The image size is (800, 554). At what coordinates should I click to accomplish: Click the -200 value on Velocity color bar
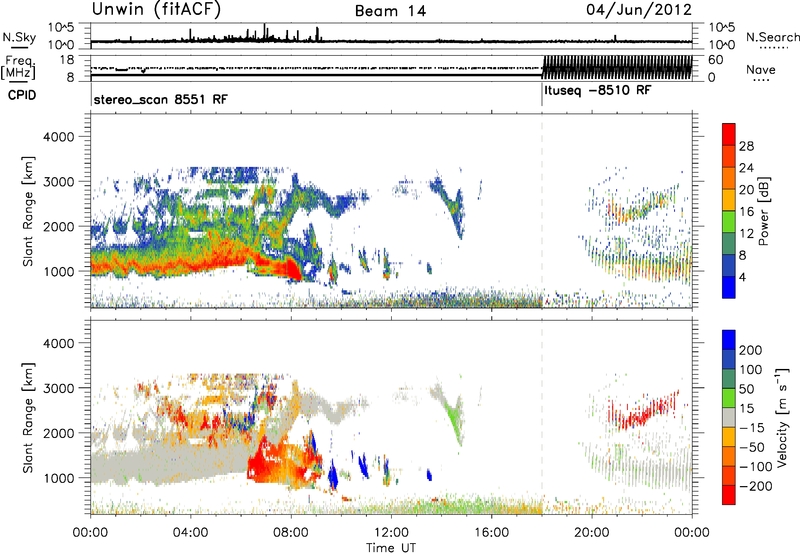point(756,486)
